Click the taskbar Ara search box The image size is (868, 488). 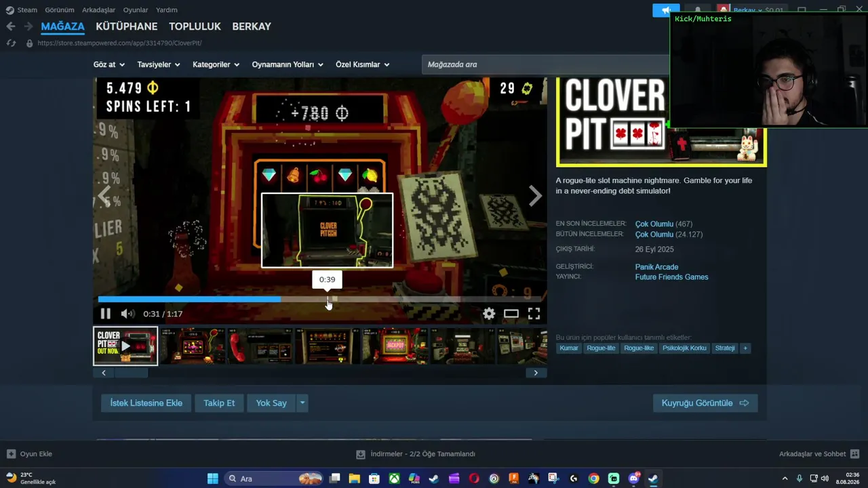point(273,479)
